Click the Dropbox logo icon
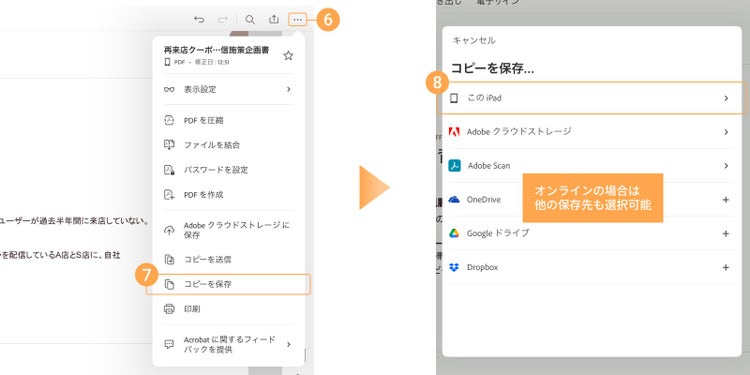The height and width of the screenshot is (375, 750). click(x=454, y=267)
